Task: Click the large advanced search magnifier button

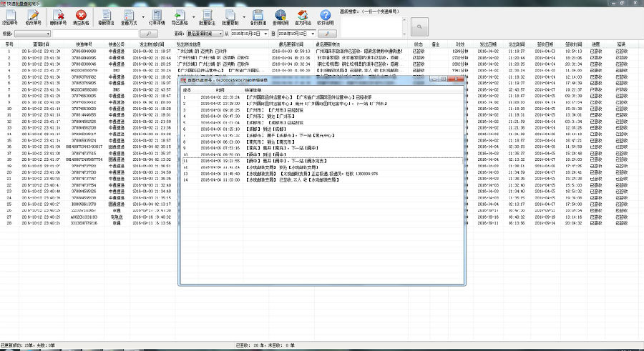Action: [419, 26]
